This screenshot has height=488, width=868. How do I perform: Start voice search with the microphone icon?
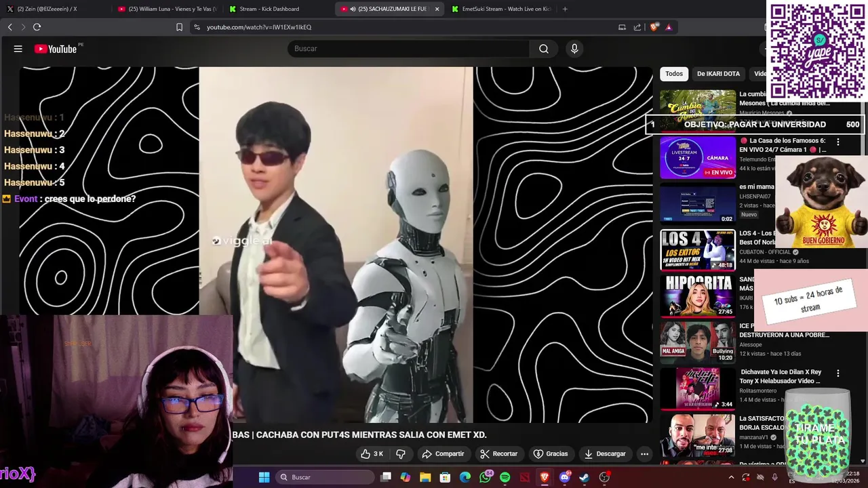(x=574, y=49)
